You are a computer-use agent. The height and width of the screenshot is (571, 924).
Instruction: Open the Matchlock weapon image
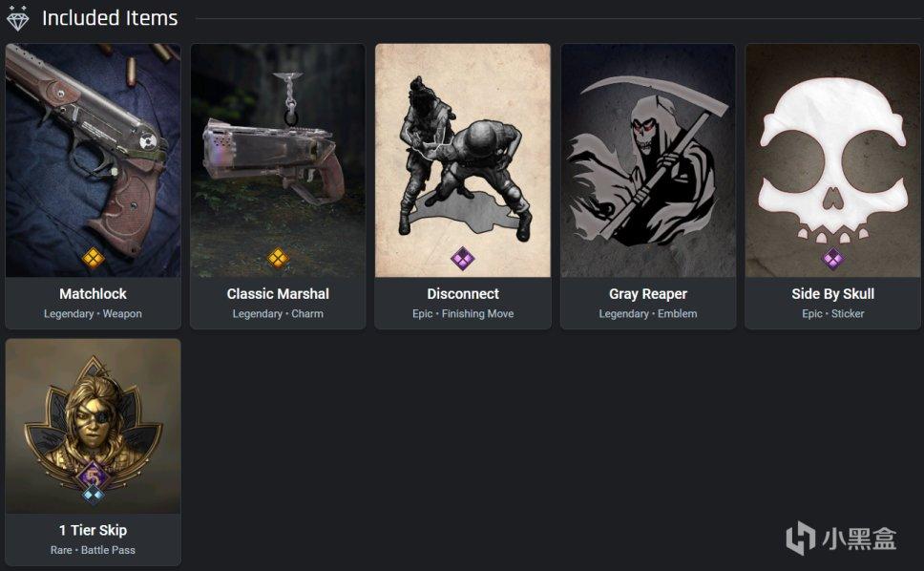[x=94, y=160]
